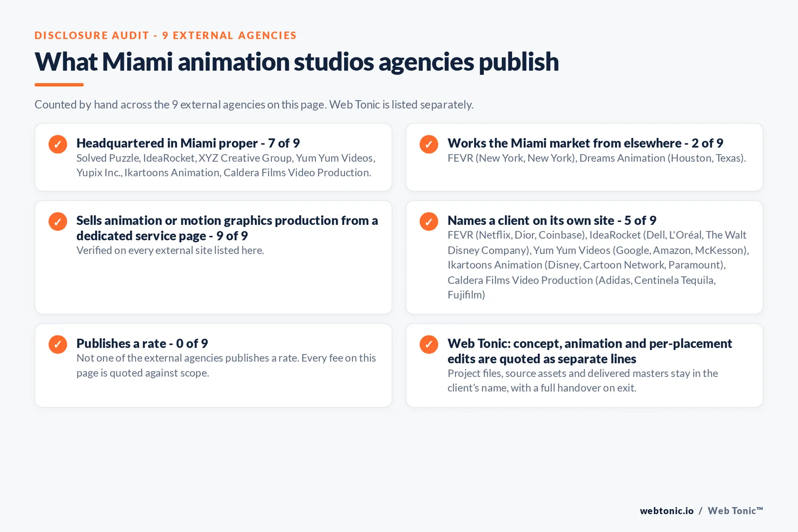Click the 'DISCLOSURE AUDIT - 9 EXTERNAL AGENCIES' label
The image size is (798, 532).
coord(166,35)
